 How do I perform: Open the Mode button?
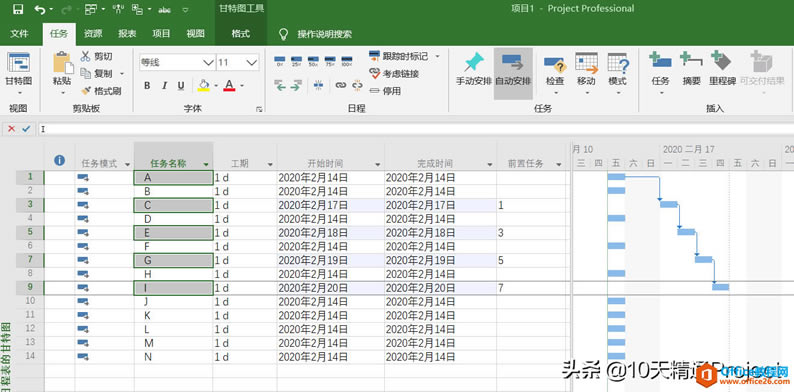tap(618, 74)
